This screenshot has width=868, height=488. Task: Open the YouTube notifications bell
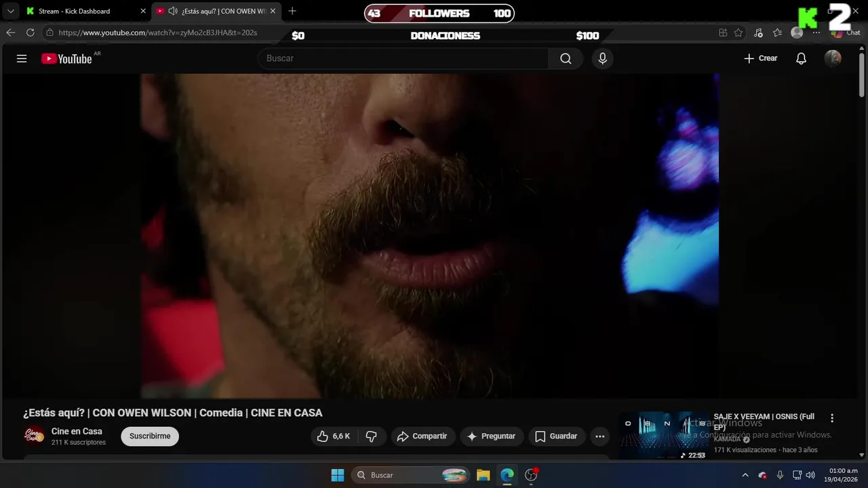801,58
